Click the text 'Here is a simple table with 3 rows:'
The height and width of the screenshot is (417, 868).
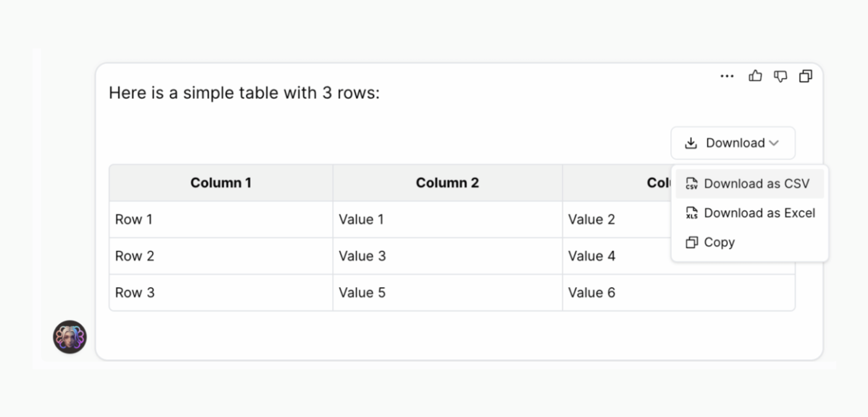(x=244, y=93)
